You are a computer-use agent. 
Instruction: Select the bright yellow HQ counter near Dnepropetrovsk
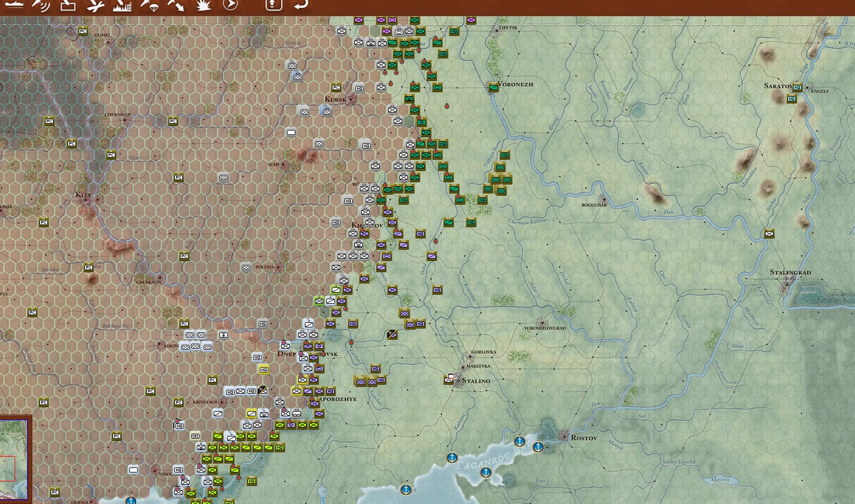[263, 369]
